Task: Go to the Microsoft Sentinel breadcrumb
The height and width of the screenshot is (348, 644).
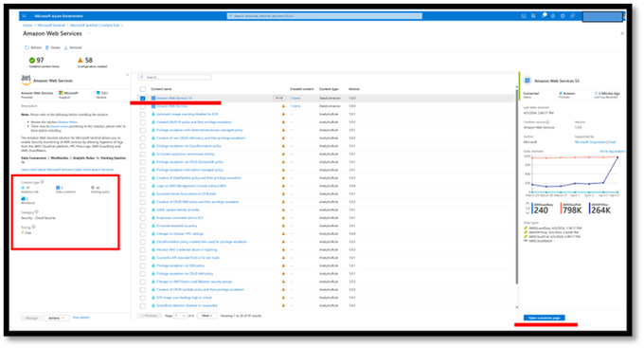Action: click(51, 26)
